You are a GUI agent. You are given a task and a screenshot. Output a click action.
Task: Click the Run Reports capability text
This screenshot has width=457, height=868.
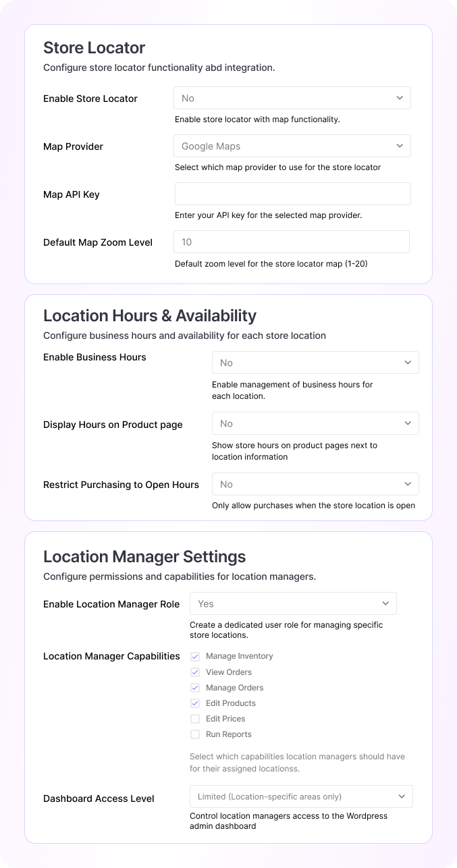(229, 734)
